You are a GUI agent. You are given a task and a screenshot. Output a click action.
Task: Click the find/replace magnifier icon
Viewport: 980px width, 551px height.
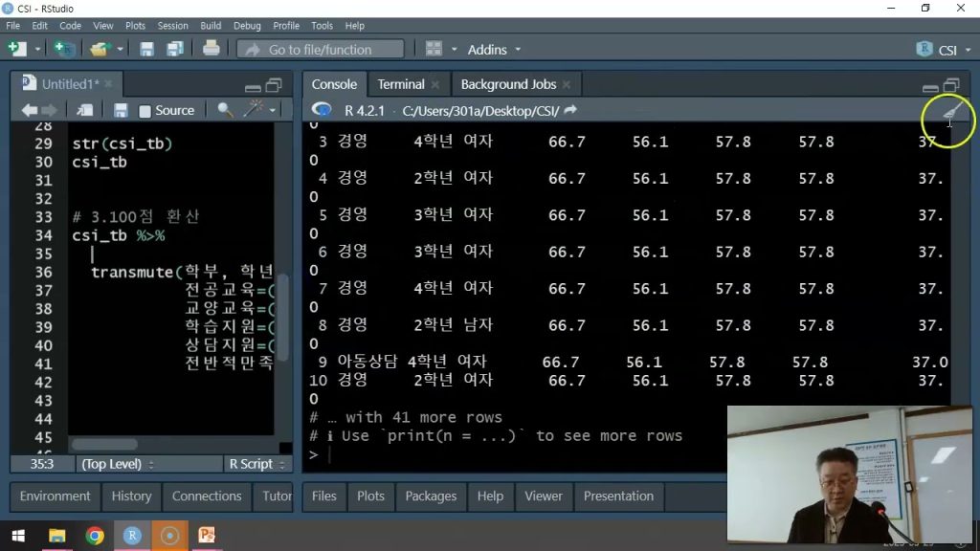pos(225,110)
